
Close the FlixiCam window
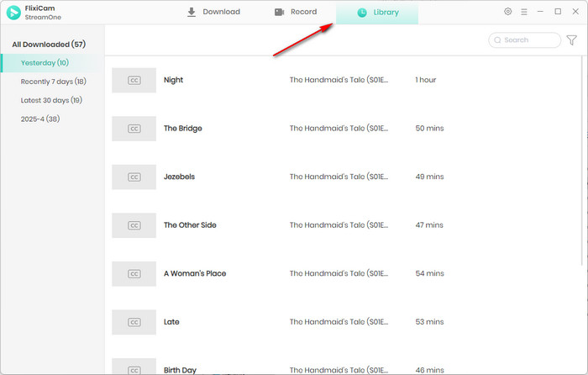pos(575,12)
